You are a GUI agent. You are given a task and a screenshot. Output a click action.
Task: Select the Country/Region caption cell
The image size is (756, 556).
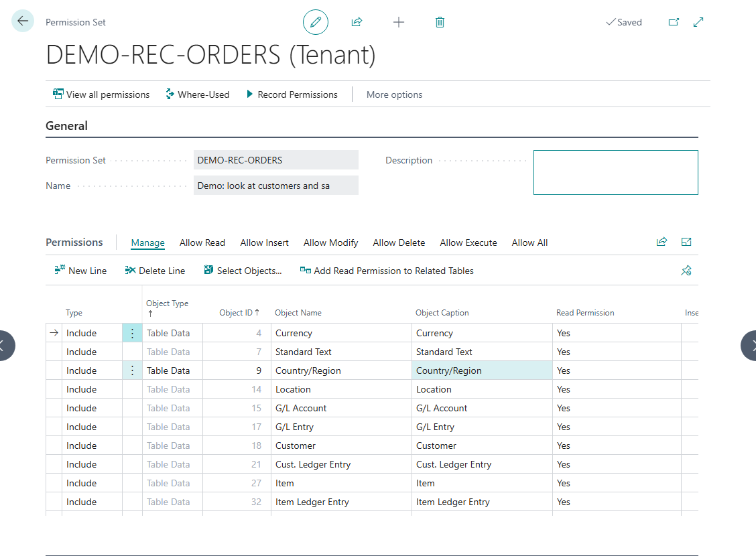coord(482,370)
